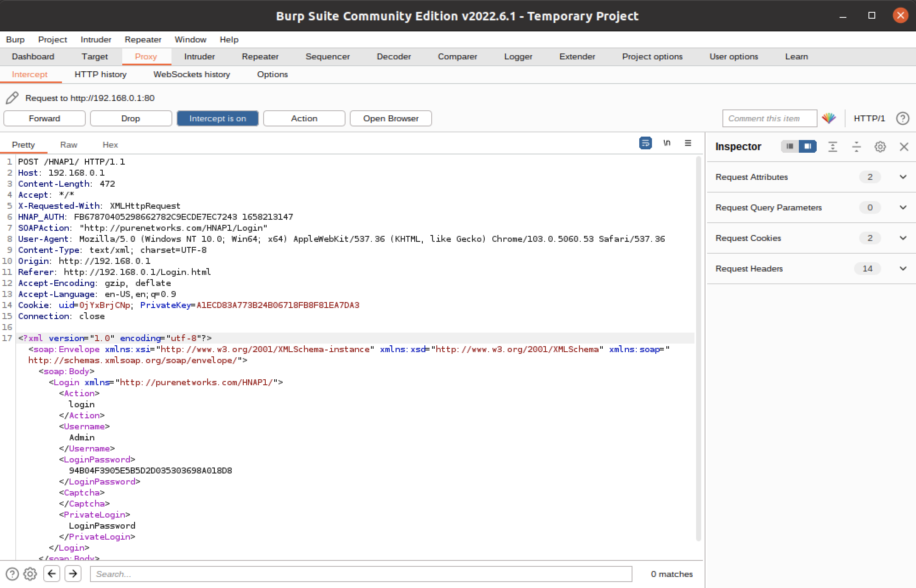This screenshot has height=588, width=916.
Task: Open the User options tab
Action: tap(734, 56)
